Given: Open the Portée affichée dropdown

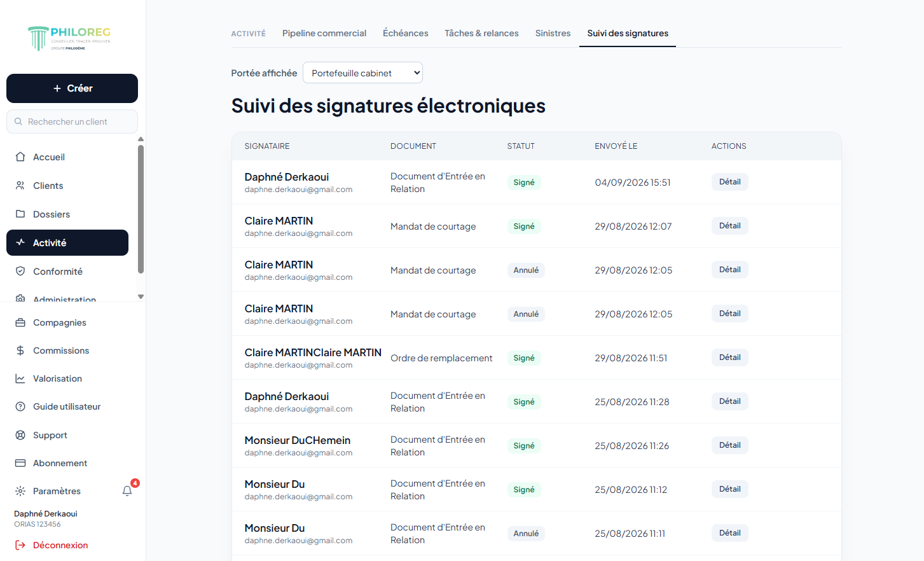Looking at the screenshot, I should 362,73.
